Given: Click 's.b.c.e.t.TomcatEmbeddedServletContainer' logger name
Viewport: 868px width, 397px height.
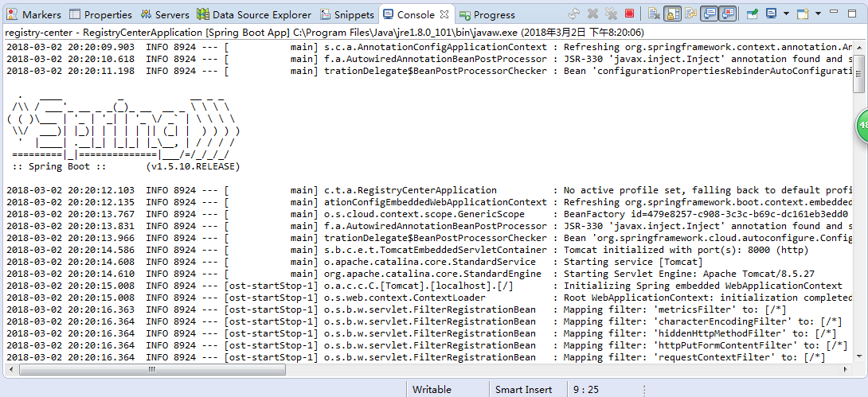Looking at the screenshot, I should point(435,250).
